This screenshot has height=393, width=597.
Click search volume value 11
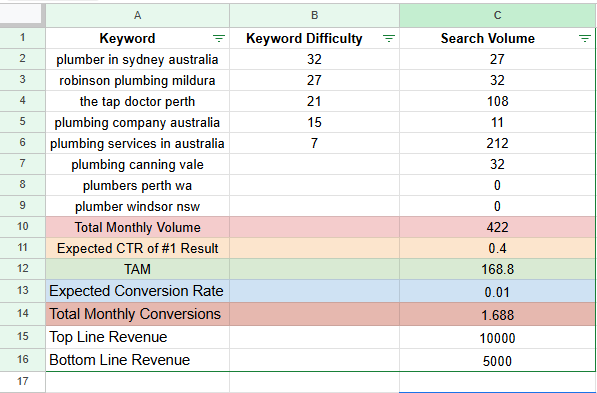pos(498,122)
